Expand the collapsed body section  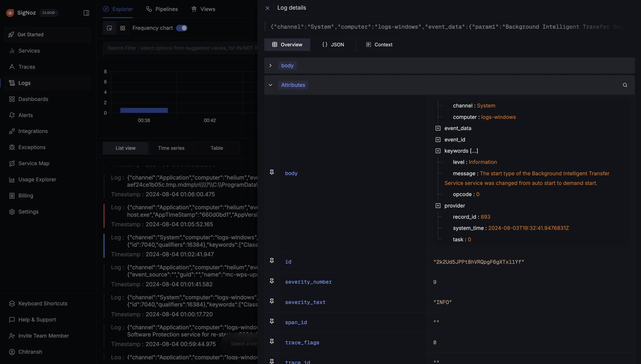click(x=270, y=66)
